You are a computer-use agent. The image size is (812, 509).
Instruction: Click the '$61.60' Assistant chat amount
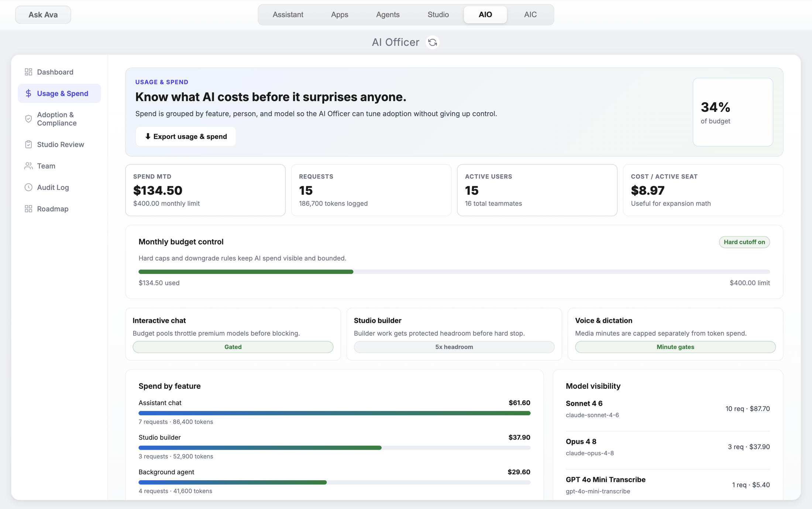[519, 403]
